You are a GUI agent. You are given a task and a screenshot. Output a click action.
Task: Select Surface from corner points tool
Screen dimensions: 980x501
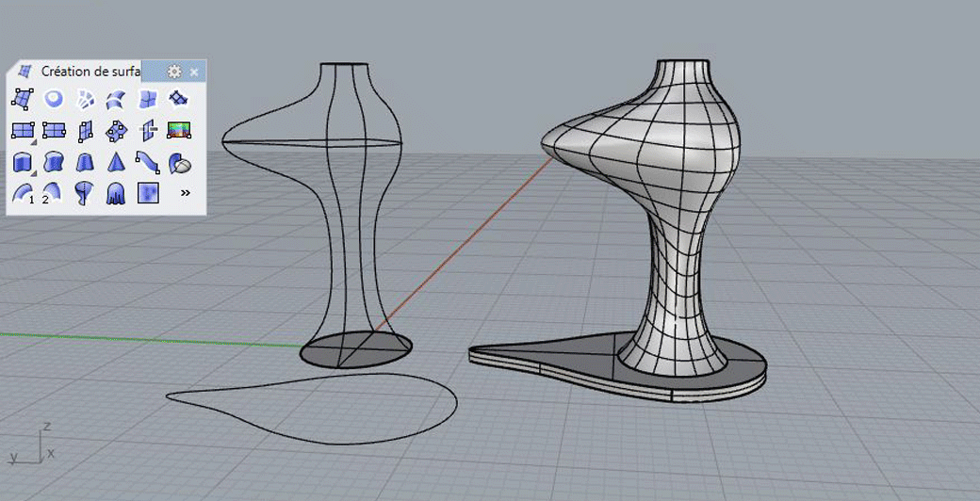(x=23, y=98)
